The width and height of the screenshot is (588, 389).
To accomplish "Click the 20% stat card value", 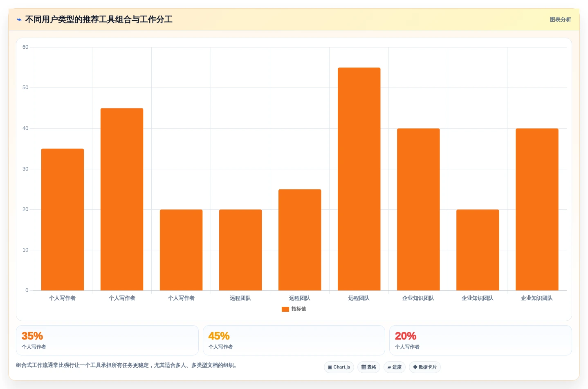I will (x=406, y=336).
